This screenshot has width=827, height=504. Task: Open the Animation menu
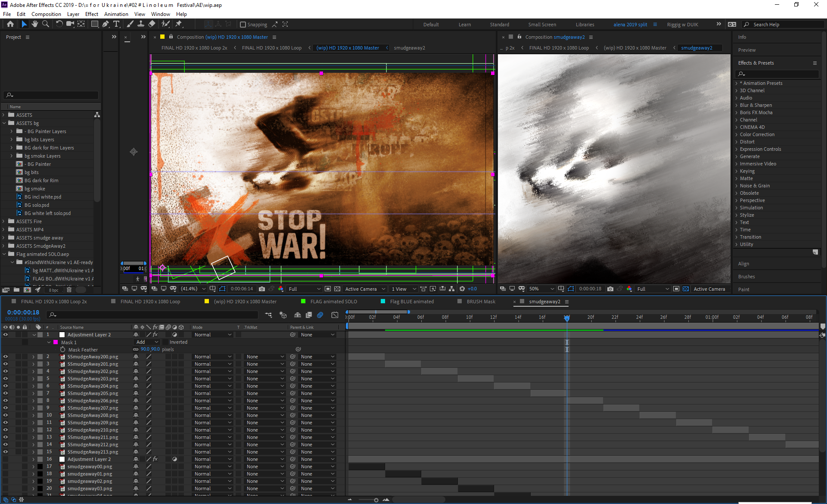116,14
